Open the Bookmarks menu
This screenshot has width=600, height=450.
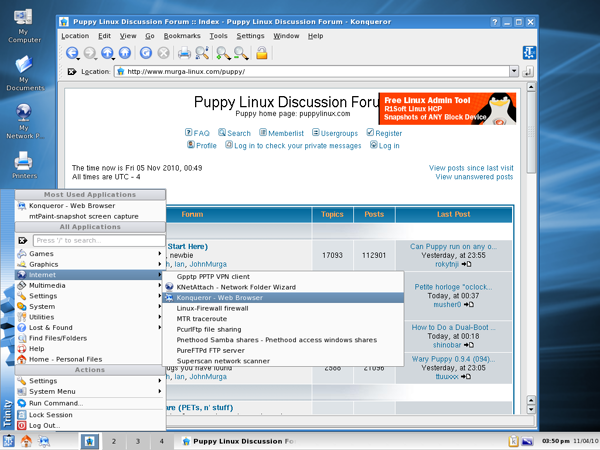point(182,36)
